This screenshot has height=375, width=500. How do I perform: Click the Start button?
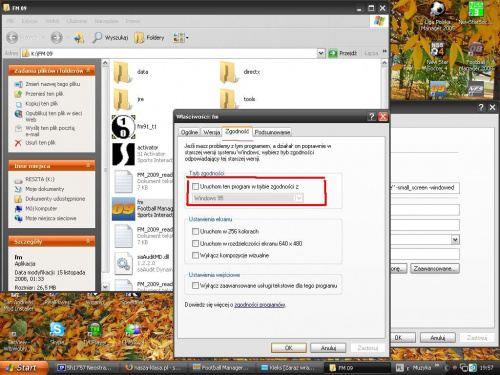(x=24, y=368)
